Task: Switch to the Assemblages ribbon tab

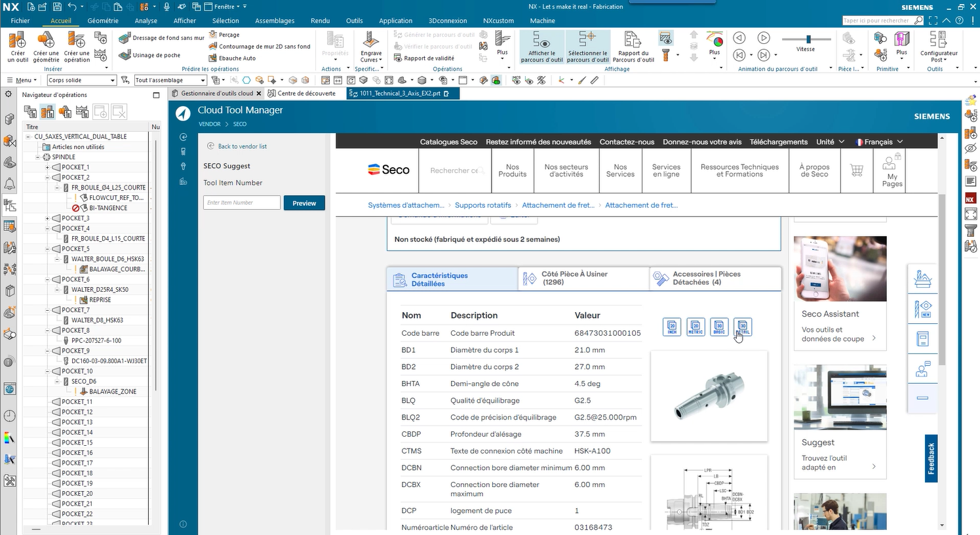Action: coord(275,20)
